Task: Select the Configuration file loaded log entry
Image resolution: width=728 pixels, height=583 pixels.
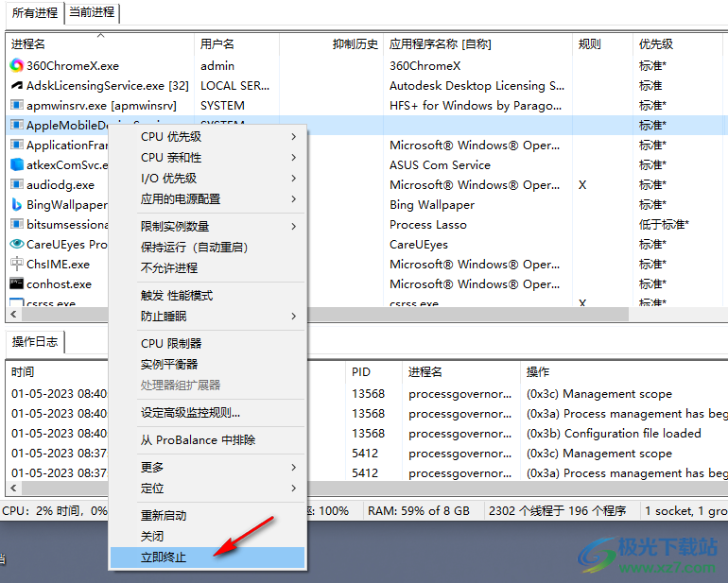Action: (614, 434)
